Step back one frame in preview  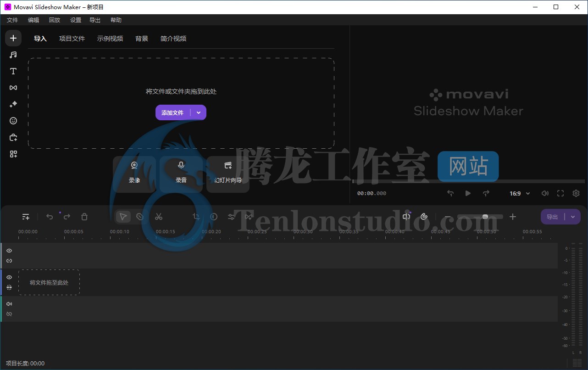pos(450,193)
